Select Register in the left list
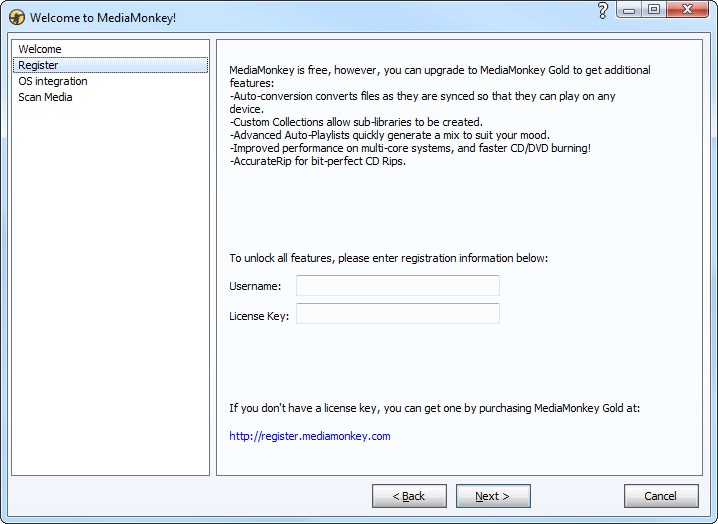718x524 pixels. tap(38, 65)
